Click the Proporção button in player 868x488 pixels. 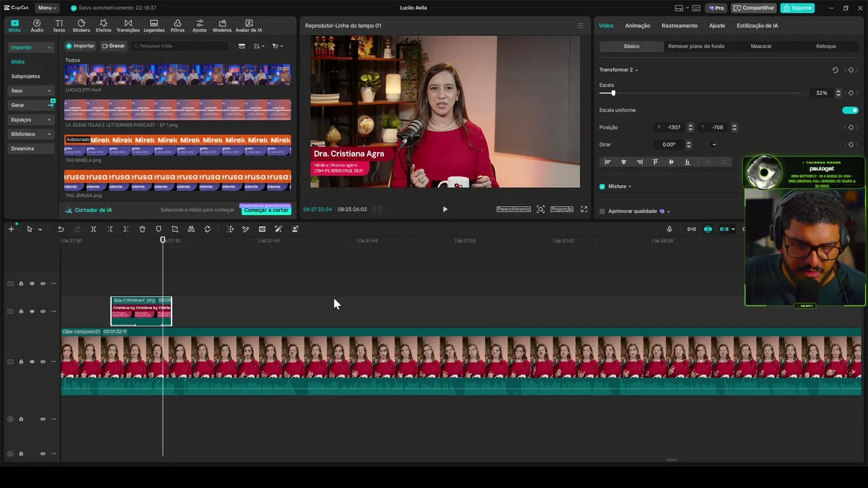coord(561,209)
